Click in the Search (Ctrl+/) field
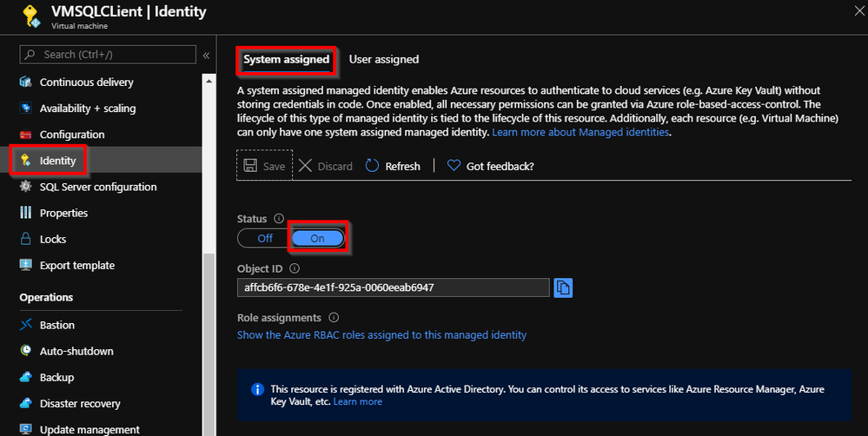The height and width of the screenshot is (436, 868). [108, 54]
